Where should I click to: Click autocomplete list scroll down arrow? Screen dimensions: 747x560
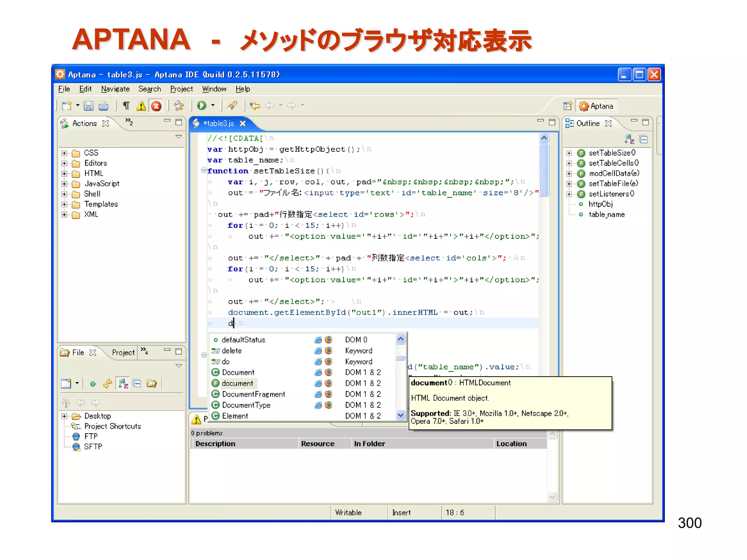click(x=400, y=415)
